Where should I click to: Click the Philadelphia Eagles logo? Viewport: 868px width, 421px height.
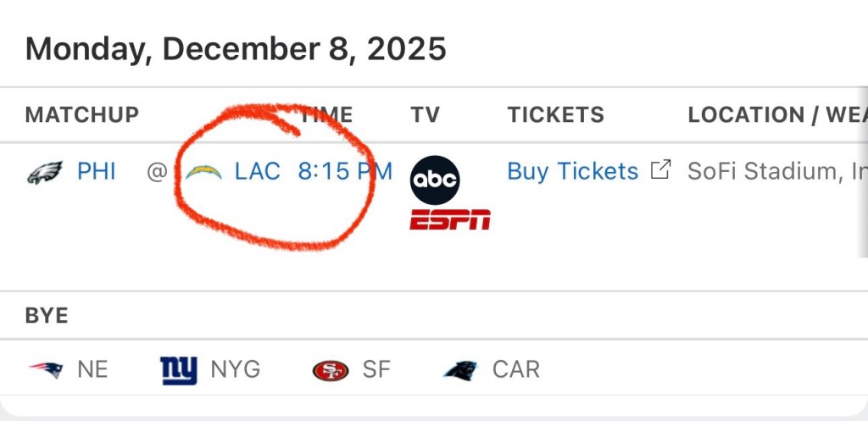coord(45,172)
